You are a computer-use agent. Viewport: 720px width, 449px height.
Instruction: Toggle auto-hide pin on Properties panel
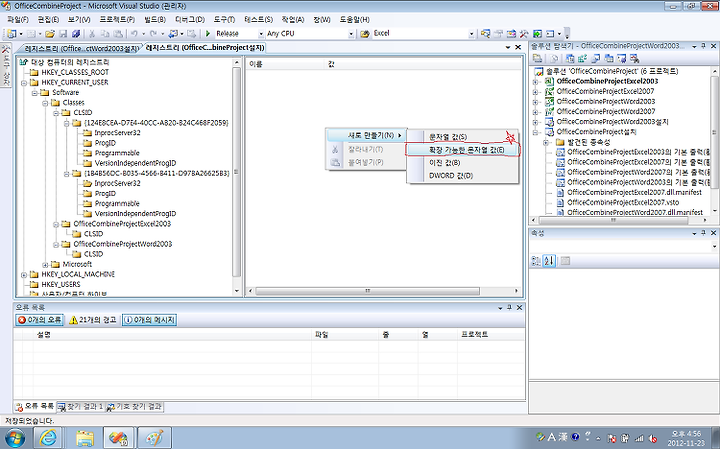click(703, 233)
